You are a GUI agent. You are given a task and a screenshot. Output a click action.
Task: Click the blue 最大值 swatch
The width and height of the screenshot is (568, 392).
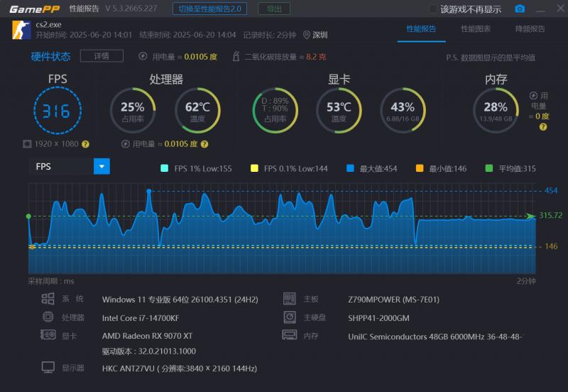click(350, 168)
